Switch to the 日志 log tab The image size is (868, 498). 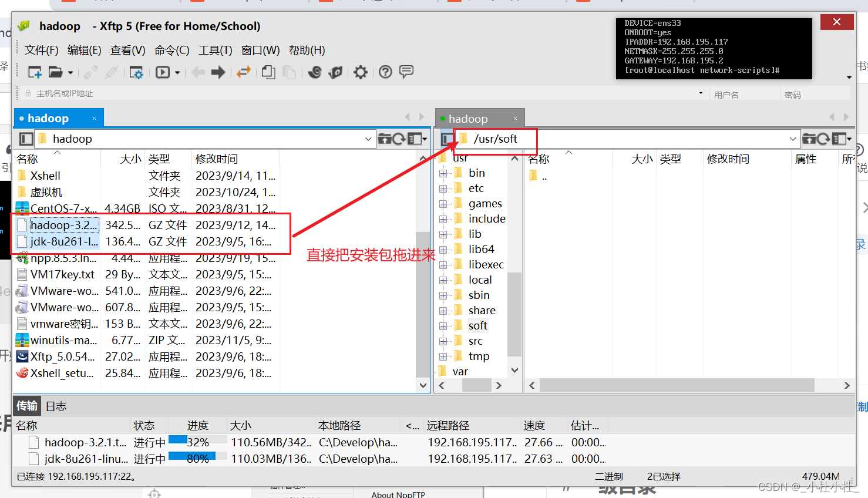tap(56, 406)
